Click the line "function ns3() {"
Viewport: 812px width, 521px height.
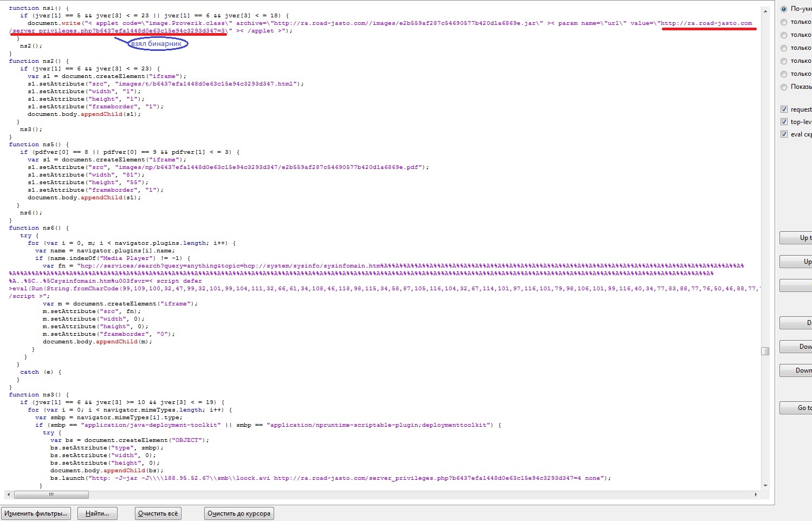(x=39, y=395)
